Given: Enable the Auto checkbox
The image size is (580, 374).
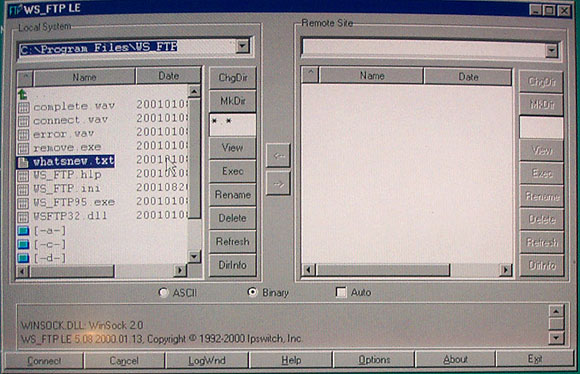Looking at the screenshot, I should pyautogui.click(x=341, y=292).
